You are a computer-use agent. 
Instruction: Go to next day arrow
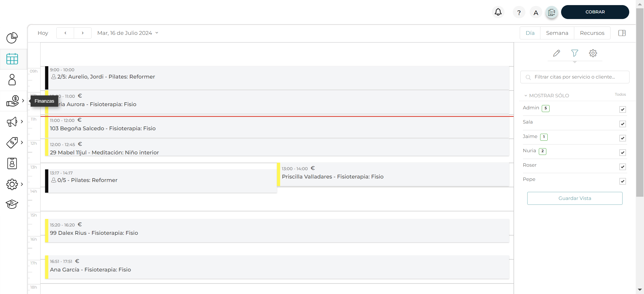83,33
